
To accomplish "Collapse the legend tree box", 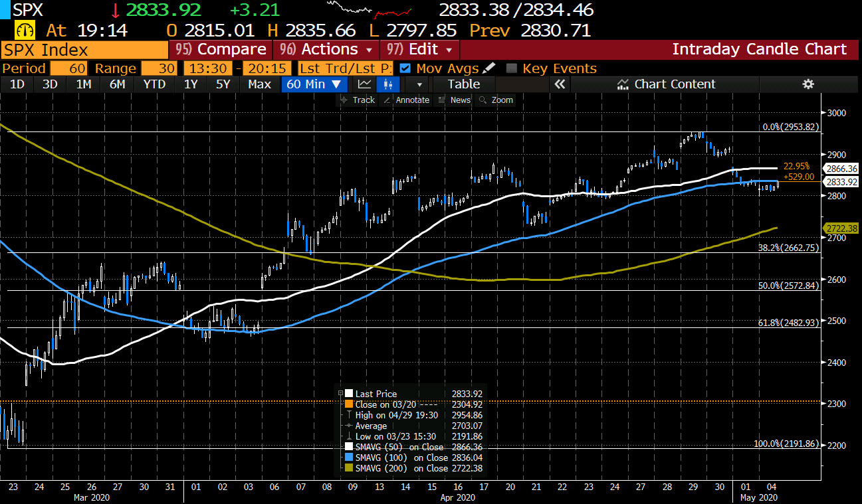I will click(x=340, y=393).
